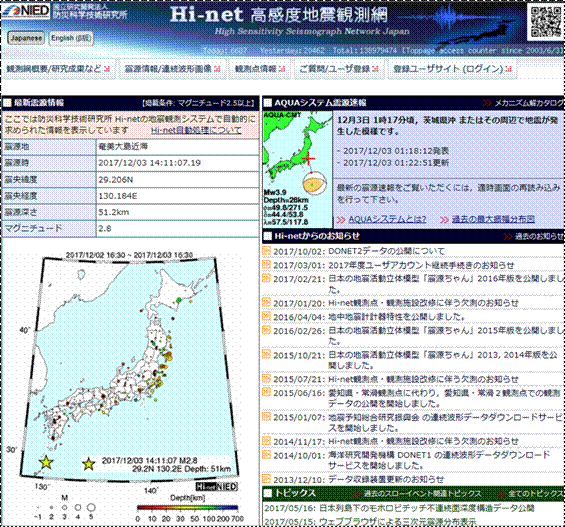
Task: Open the AQUAシステムとは? link
Action: tap(387, 219)
